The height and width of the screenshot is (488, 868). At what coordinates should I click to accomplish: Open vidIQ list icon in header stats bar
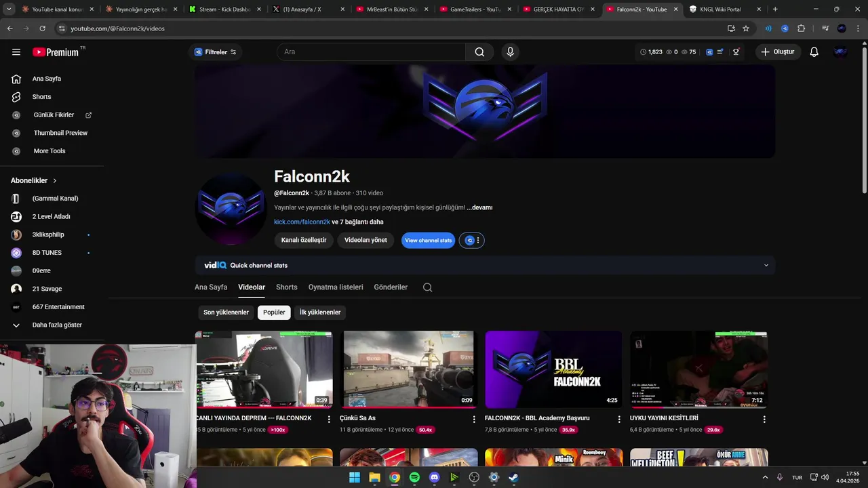(x=720, y=52)
